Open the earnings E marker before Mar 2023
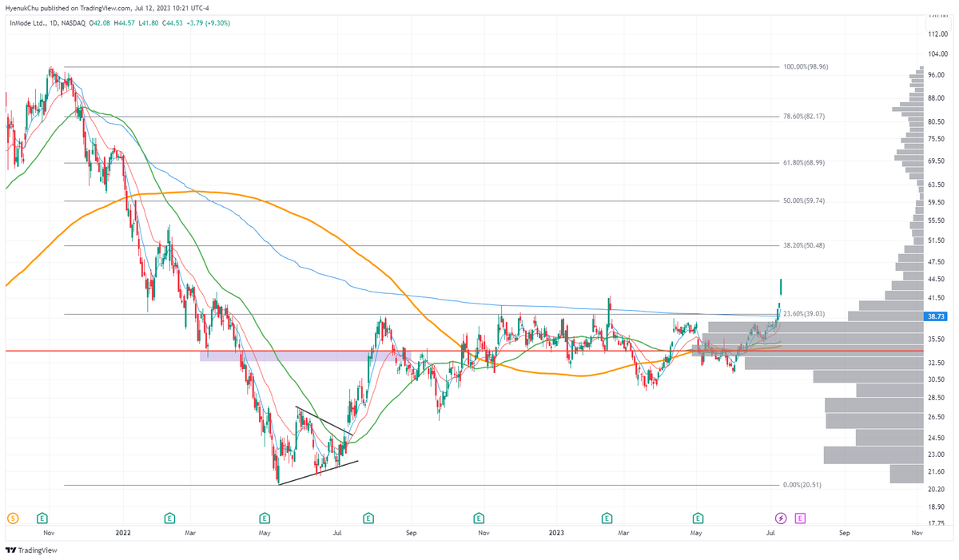 pos(607,518)
